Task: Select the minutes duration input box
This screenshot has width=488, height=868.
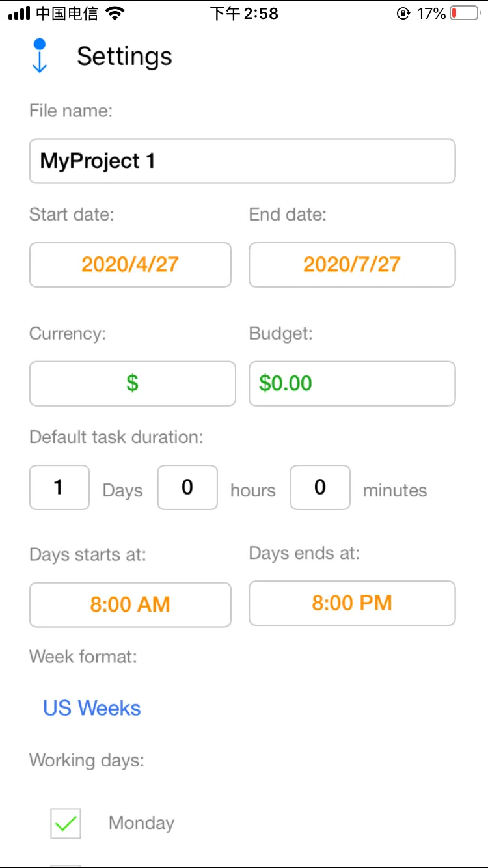Action: [320, 487]
